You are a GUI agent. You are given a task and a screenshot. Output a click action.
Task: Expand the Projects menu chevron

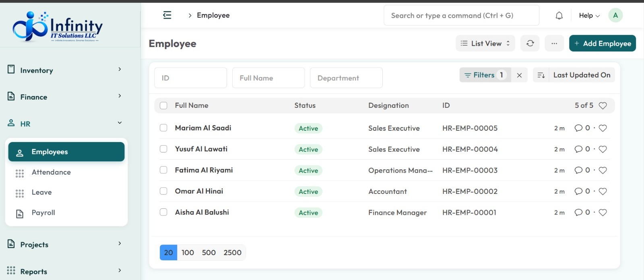(120, 243)
